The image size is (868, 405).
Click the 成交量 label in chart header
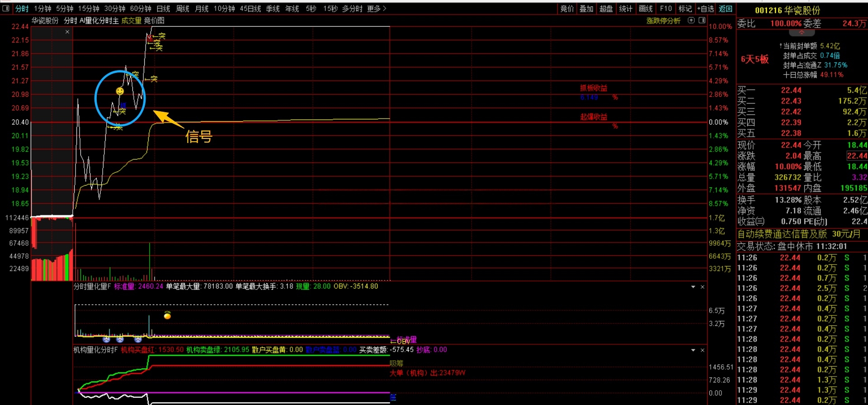tap(131, 21)
